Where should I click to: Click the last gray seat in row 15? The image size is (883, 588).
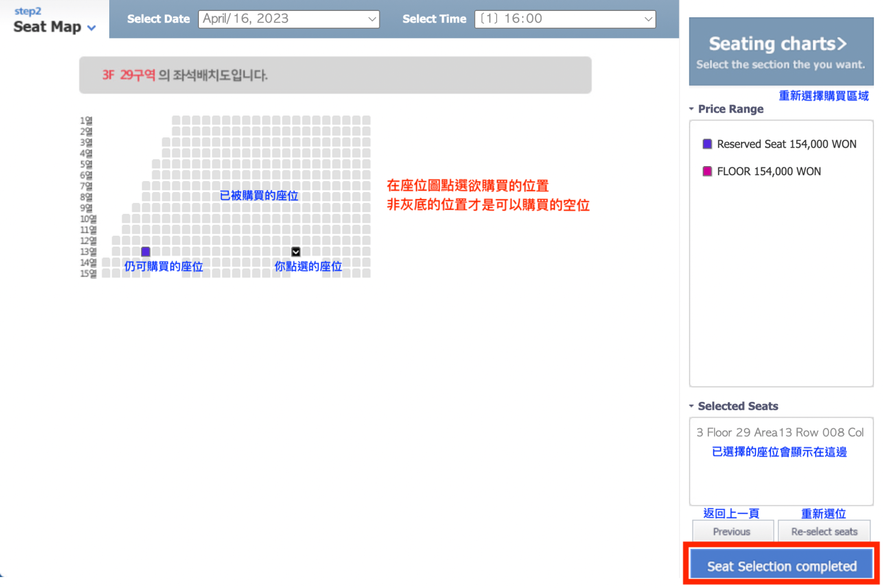366,274
